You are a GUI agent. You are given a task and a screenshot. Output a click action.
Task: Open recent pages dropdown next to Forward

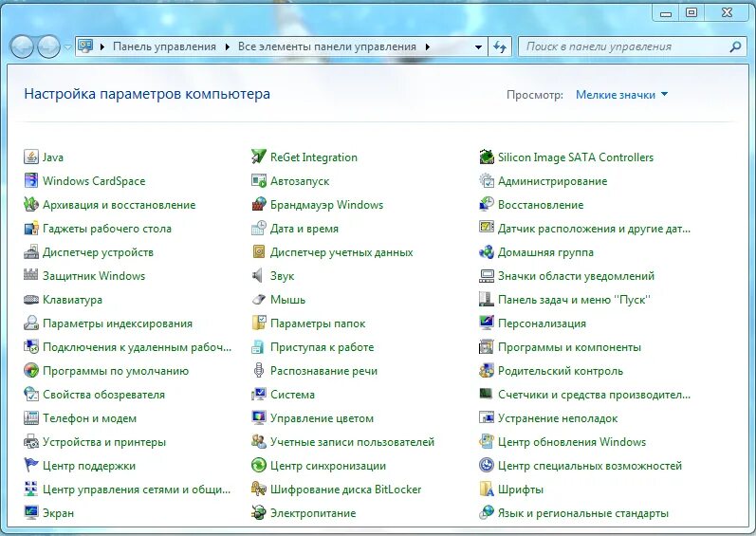click(67, 46)
